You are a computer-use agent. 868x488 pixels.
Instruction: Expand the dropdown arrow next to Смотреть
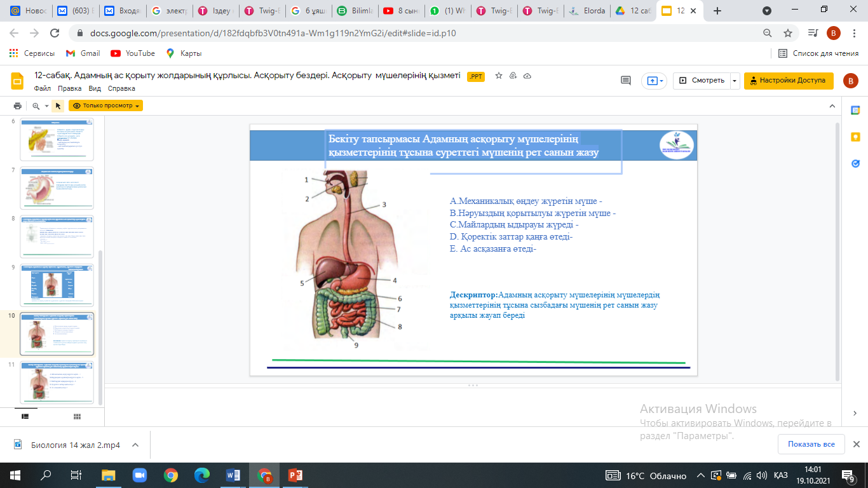point(735,81)
